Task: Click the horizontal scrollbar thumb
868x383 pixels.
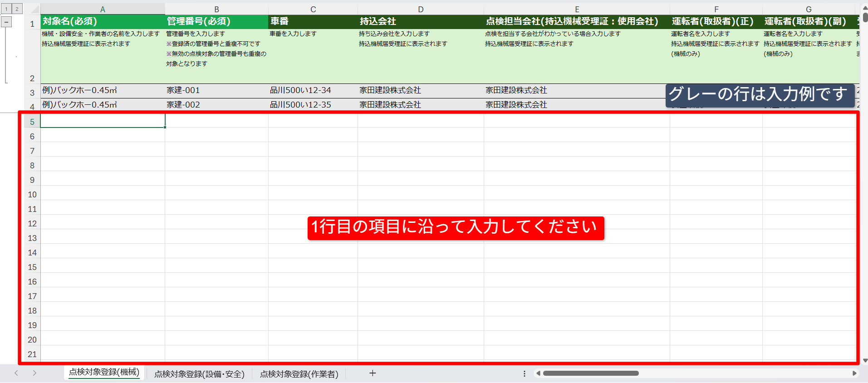Action: pyautogui.click(x=591, y=373)
